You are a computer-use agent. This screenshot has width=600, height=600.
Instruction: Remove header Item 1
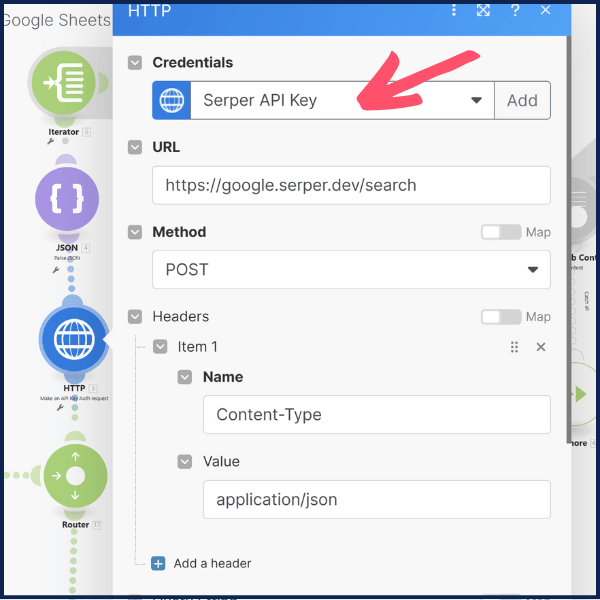click(x=541, y=347)
